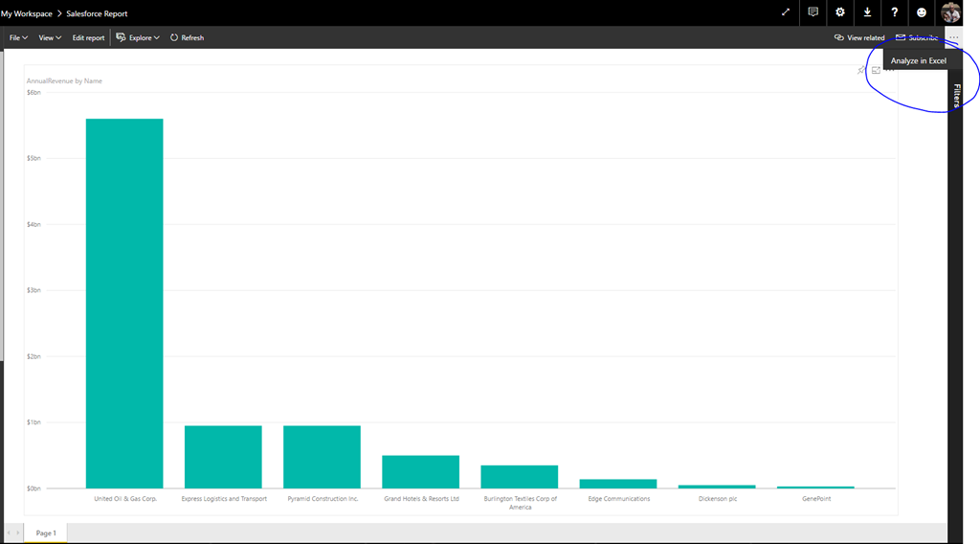The width and height of the screenshot is (980, 544).
Task: Click the Refresh button
Action: pos(187,37)
